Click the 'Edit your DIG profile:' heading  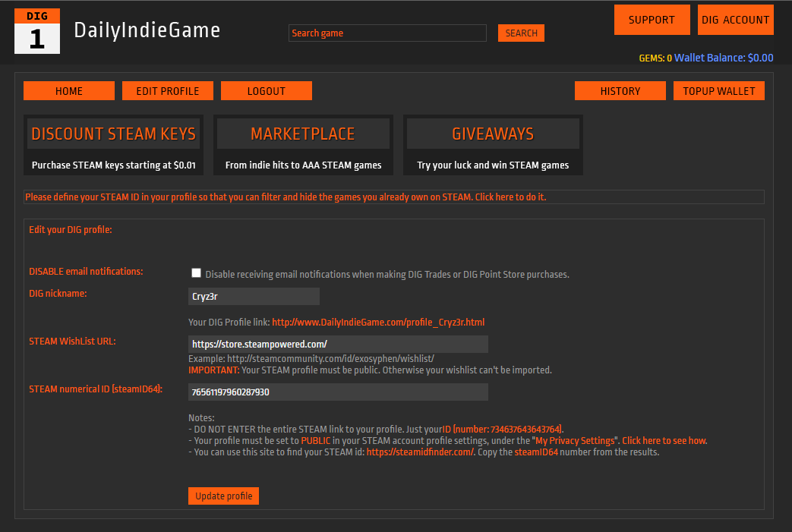pos(70,230)
